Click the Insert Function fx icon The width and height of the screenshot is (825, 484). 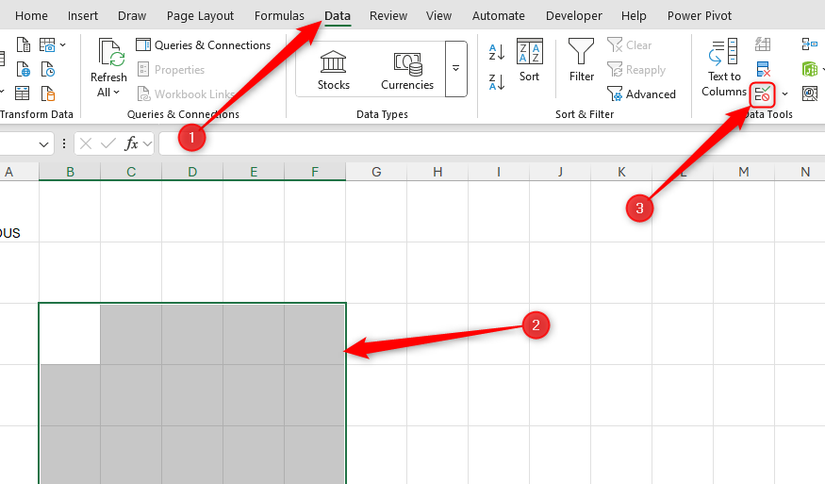pos(131,143)
